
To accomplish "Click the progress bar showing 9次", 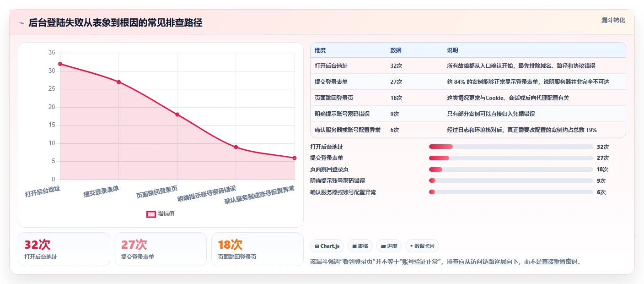I will click(x=511, y=181).
